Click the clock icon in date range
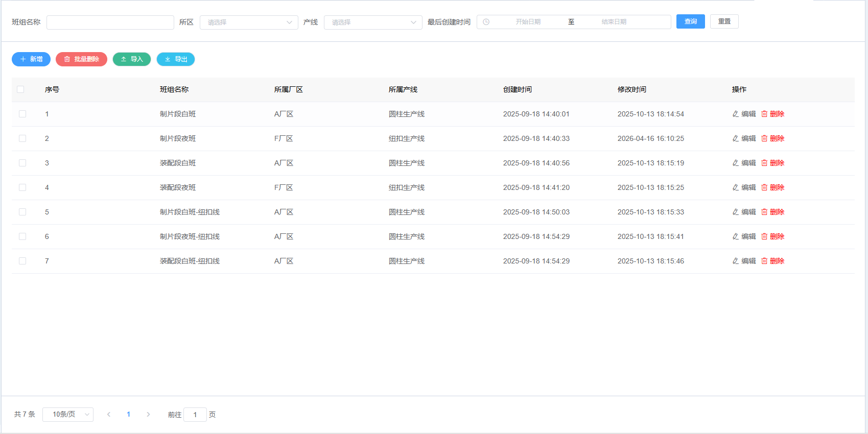 pyautogui.click(x=486, y=22)
